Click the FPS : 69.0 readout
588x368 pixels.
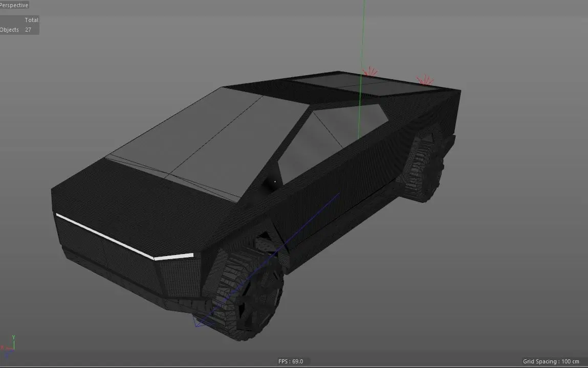[291, 361]
